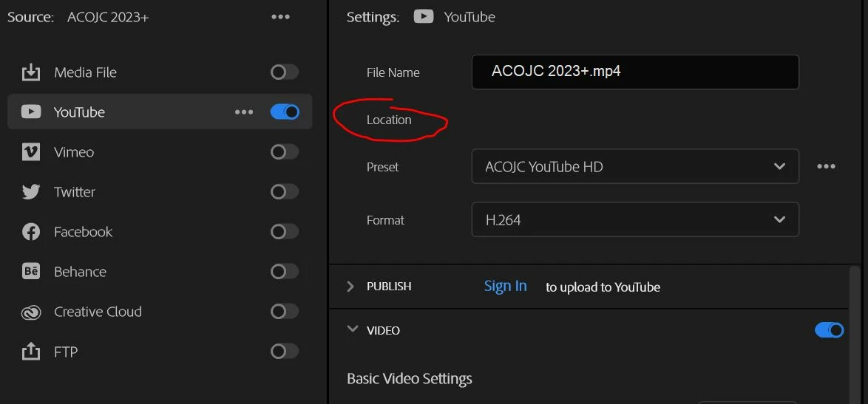The width and height of the screenshot is (868, 404).
Task: Click the Creative Cloud icon
Action: tap(31, 312)
